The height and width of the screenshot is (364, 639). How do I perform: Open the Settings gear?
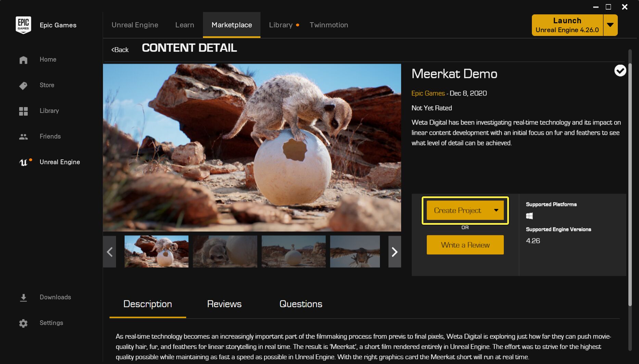[x=23, y=323]
